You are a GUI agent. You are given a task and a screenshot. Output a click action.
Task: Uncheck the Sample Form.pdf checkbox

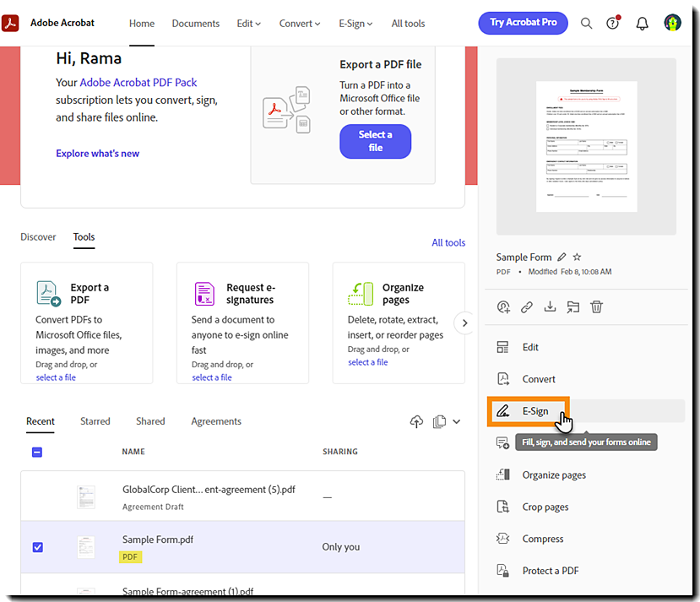[x=38, y=547]
